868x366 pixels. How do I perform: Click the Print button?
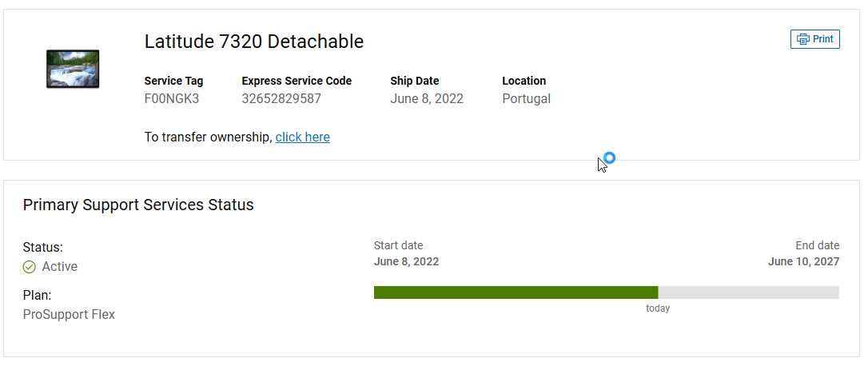[815, 39]
